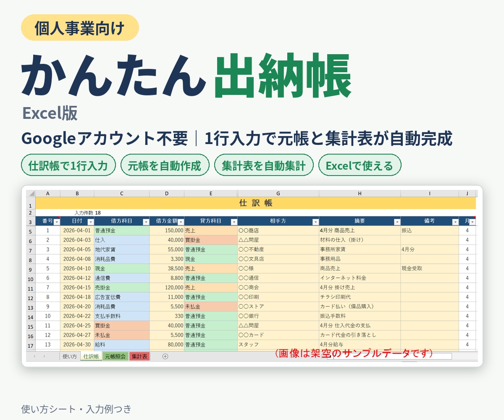Viewport: 504px width, 420px height.
Task: Click date cell 2026-04-30
Action: click(77, 345)
